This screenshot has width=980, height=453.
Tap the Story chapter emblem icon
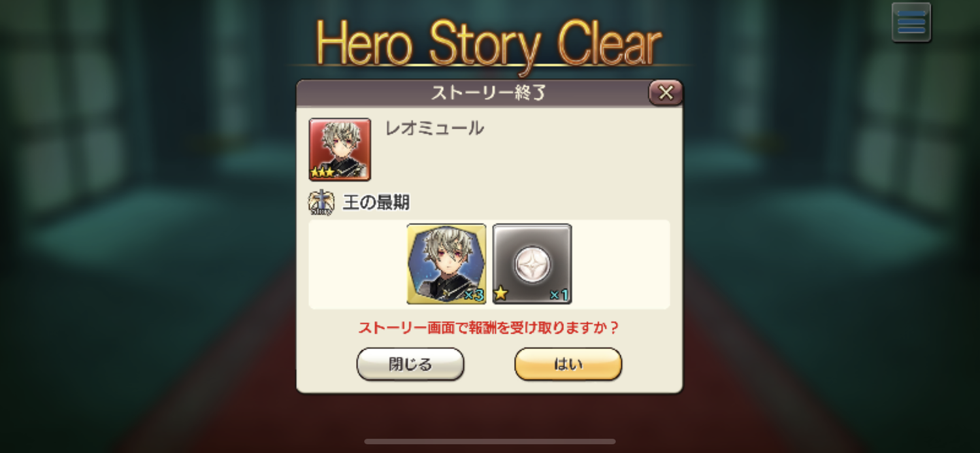click(321, 203)
